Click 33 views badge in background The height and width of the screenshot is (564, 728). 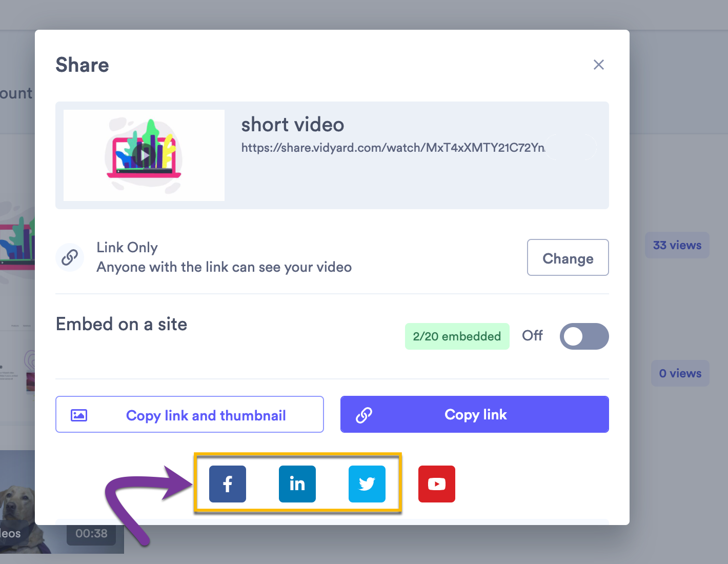[x=677, y=245]
